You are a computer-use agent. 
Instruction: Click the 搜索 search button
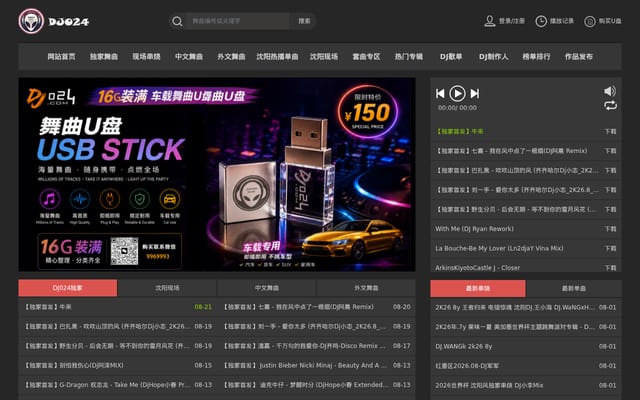point(304,21)
